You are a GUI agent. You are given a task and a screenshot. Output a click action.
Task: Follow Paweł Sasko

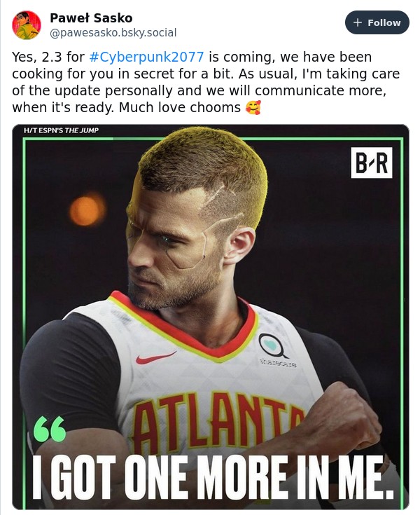point(377,22)
